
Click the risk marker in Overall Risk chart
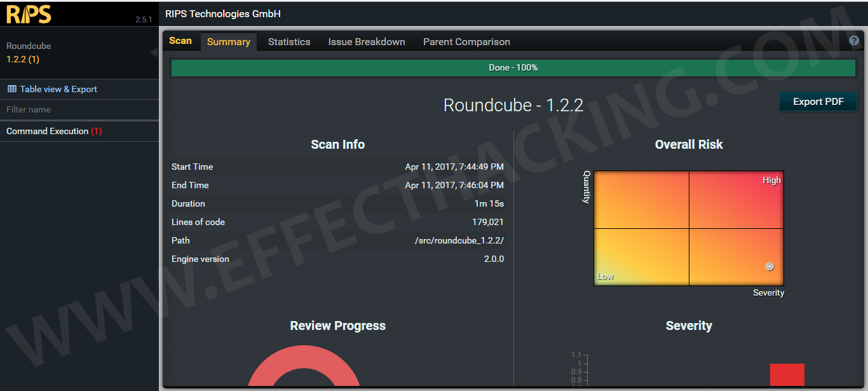(x=770, y=266)
